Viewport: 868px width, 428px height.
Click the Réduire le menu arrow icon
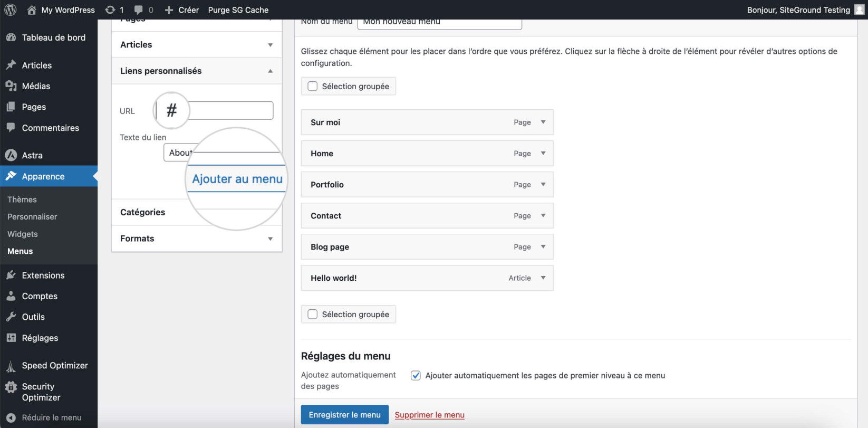[11, 417]
